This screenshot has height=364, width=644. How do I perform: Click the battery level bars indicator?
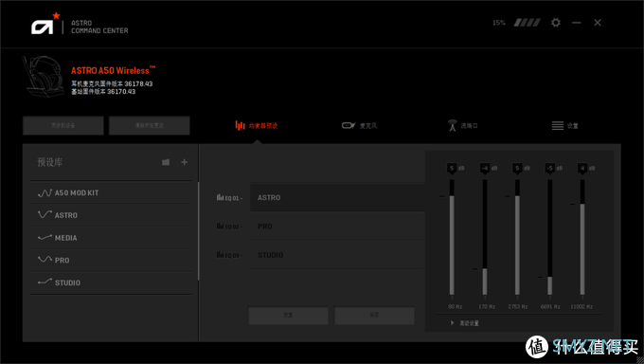point(527,23)
